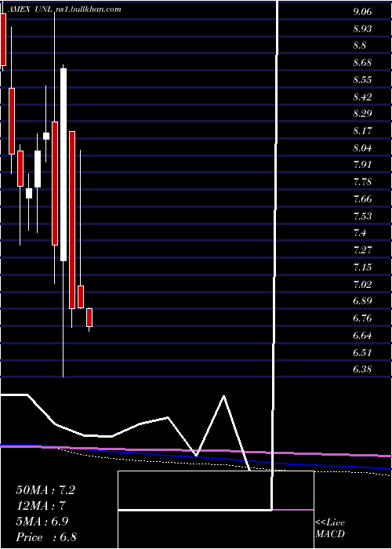Click the 8.42 price axis label
The height and width of the screenshot is (549, 392).
pos(362,97)
